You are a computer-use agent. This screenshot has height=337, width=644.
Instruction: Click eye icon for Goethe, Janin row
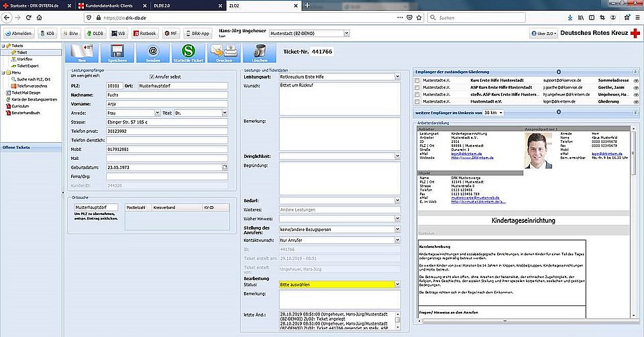click(635, 88)
